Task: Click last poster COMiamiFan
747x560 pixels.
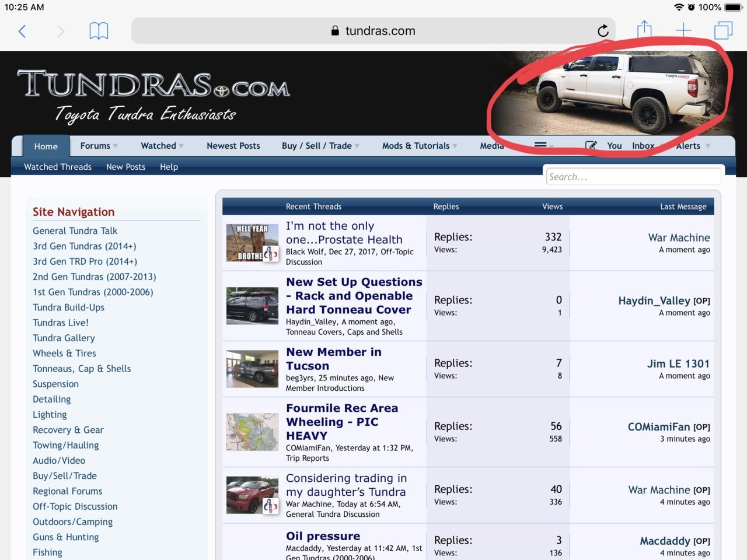Action: [x=658, y=427]
